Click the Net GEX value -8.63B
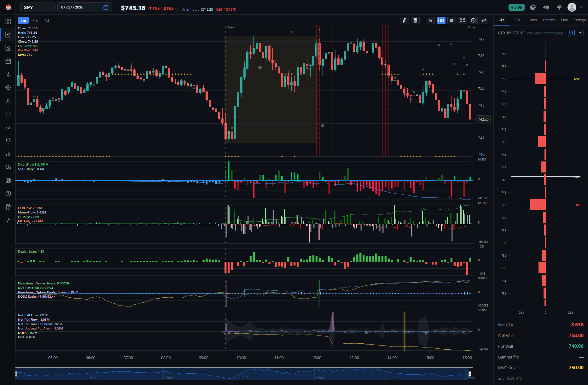588x385 pixels. click(576, 325)
